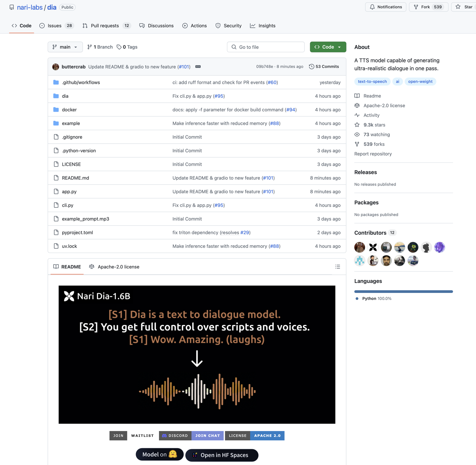Open the README outline list icon
Image resolution: width=476 pixels, height=465 pixels.
pos(337,267)
